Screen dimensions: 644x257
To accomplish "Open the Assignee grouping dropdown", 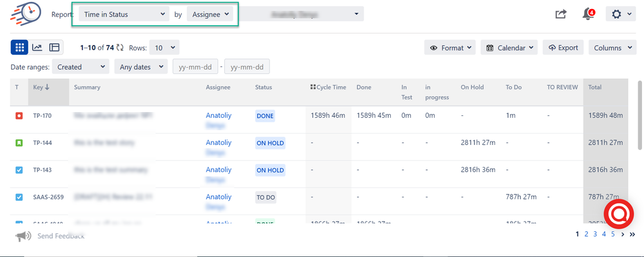I will pos(210,14).
